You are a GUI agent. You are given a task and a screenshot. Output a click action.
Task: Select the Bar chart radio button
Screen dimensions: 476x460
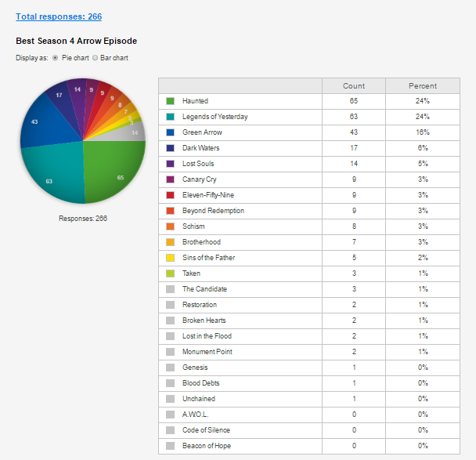pos(95,58)
